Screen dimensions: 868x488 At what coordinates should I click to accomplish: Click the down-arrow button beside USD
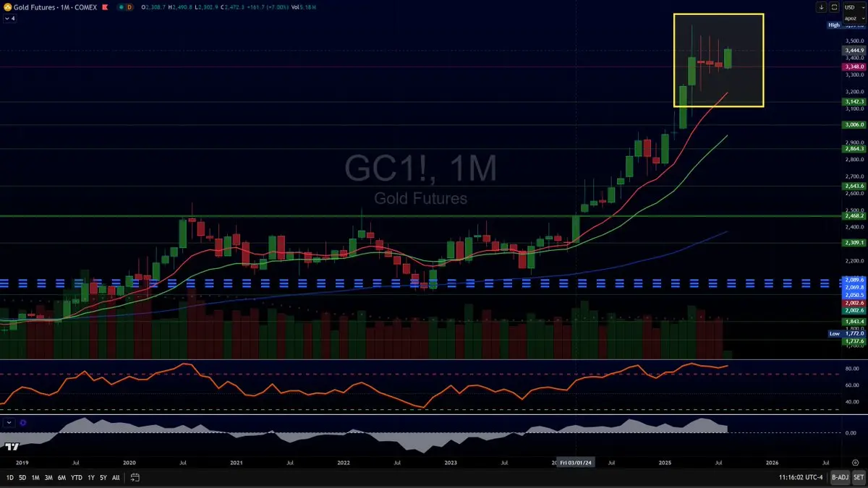[x=822, y=7]
